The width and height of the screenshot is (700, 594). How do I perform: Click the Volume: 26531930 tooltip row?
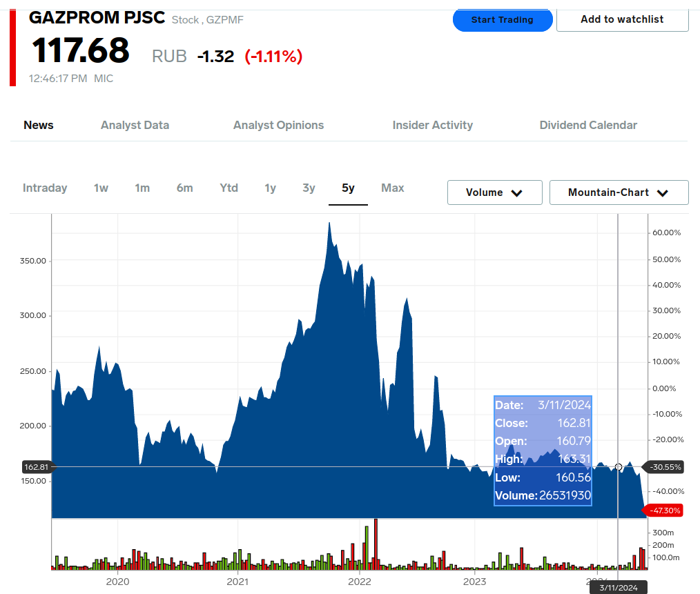[x=543, y=495]
